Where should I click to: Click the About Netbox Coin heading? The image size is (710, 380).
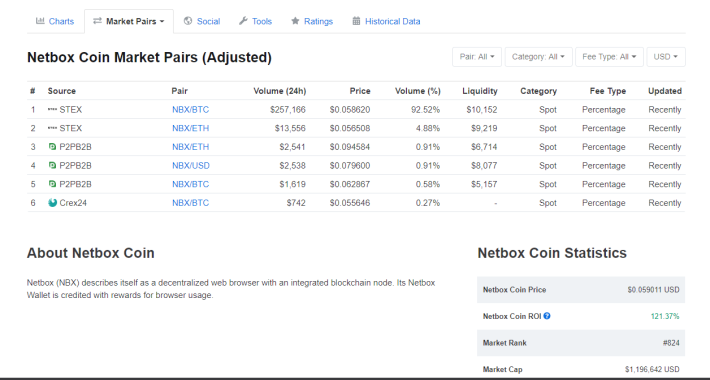click(x=91, y=253)
